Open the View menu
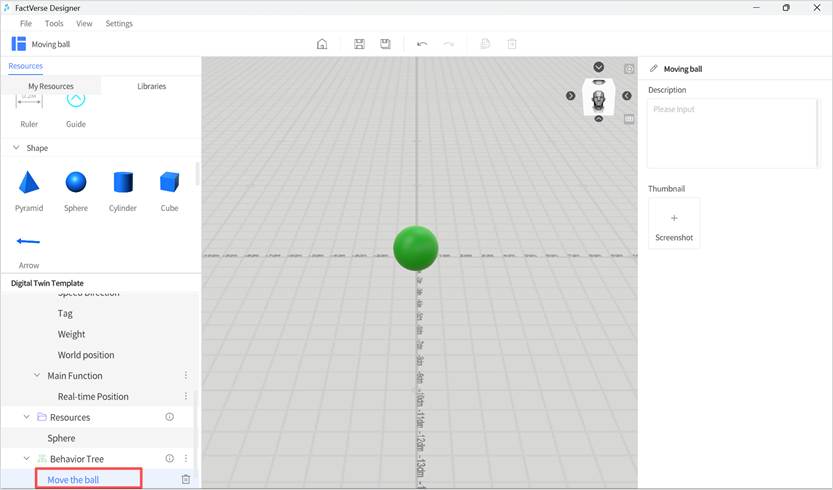 point(84,23)
